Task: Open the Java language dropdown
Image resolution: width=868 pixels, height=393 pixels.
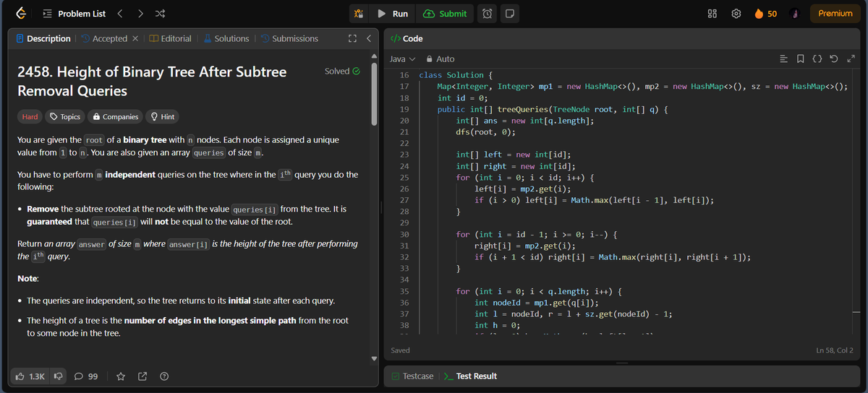Action: (x=403, y=59)
